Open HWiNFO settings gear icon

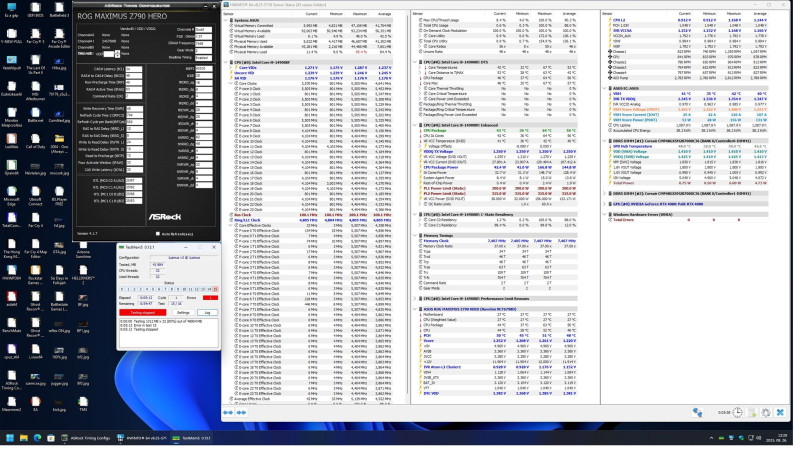point(765,412)
